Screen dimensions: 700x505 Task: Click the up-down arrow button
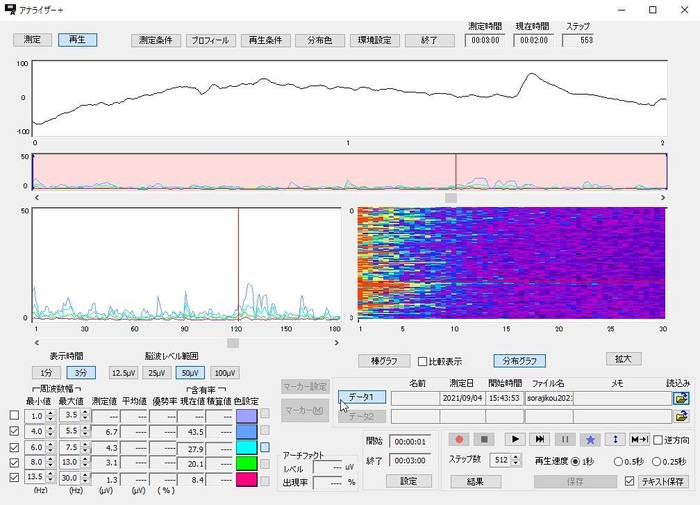[x=616, y=439]
